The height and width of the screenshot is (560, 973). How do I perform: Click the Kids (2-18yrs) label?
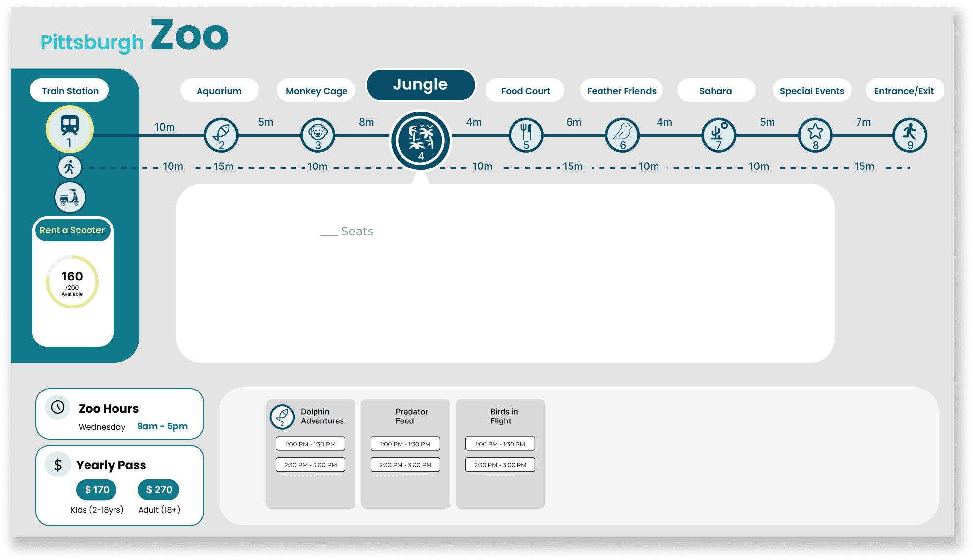pyautogui.click(x=97, y=510)
